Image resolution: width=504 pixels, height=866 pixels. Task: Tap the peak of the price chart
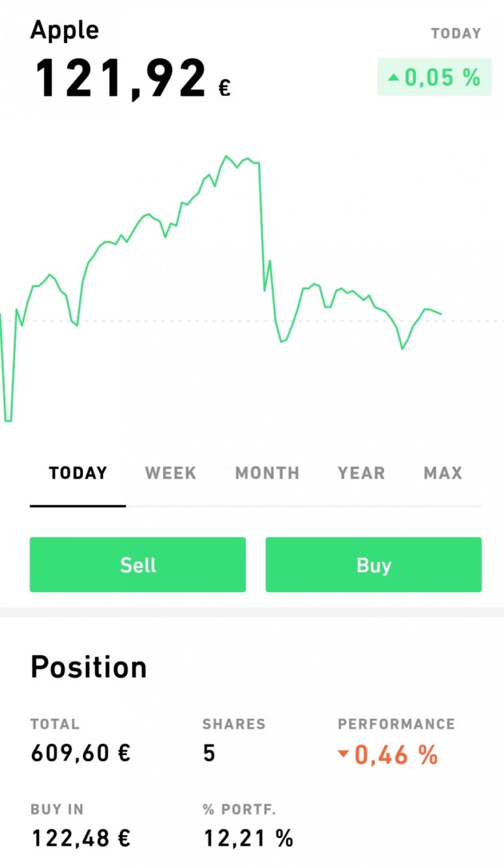click(x=226, y=156)
